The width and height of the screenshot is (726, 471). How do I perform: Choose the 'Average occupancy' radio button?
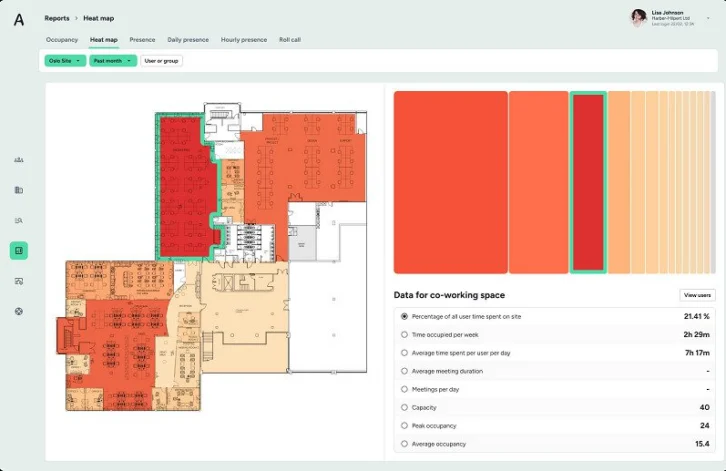tap(404, 443)
